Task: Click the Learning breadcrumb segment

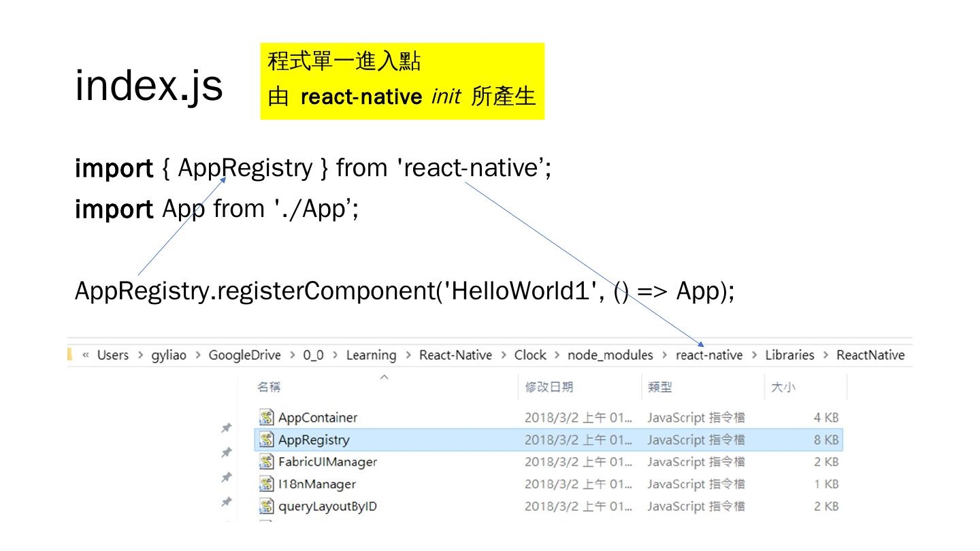Action: tap(371, 355)
